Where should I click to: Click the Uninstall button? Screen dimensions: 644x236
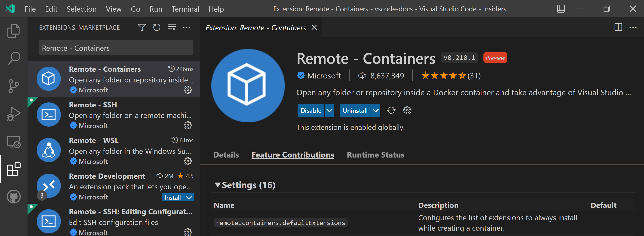(x=355, y=110)
